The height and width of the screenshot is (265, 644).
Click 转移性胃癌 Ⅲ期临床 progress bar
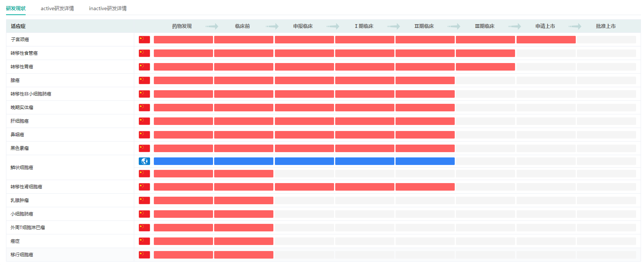(485, 67)
